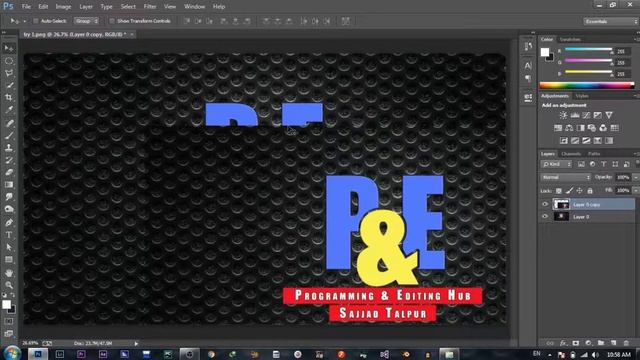Open the Image menu

pos(63,7)
